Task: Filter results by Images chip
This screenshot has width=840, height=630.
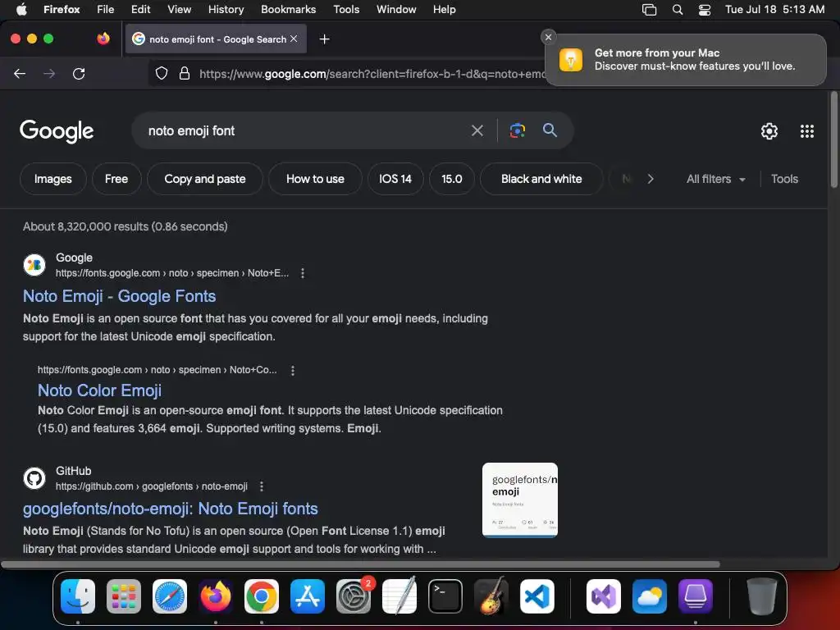Action: pos(53,179)
